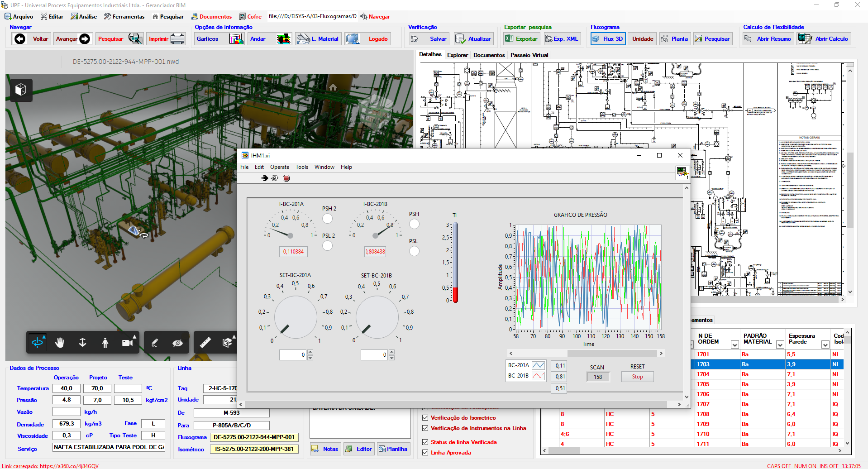Screen dimensions: 868x469
Task: Activate first-person walk tool
Action: (105, 343)
